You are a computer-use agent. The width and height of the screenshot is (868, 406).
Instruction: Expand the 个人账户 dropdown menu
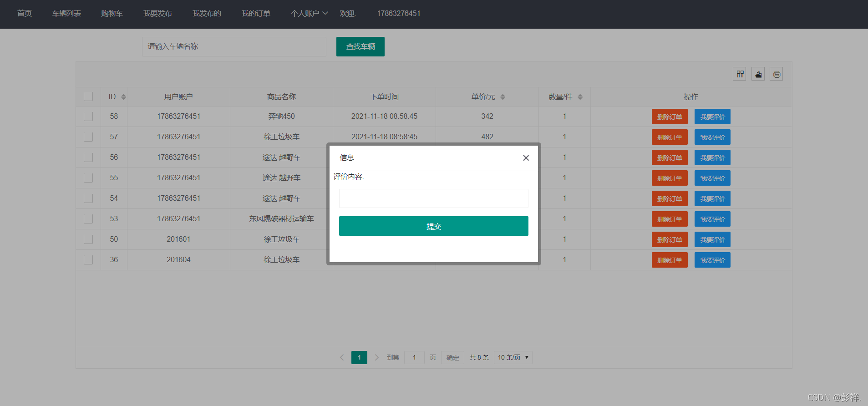tap(310, 14)
